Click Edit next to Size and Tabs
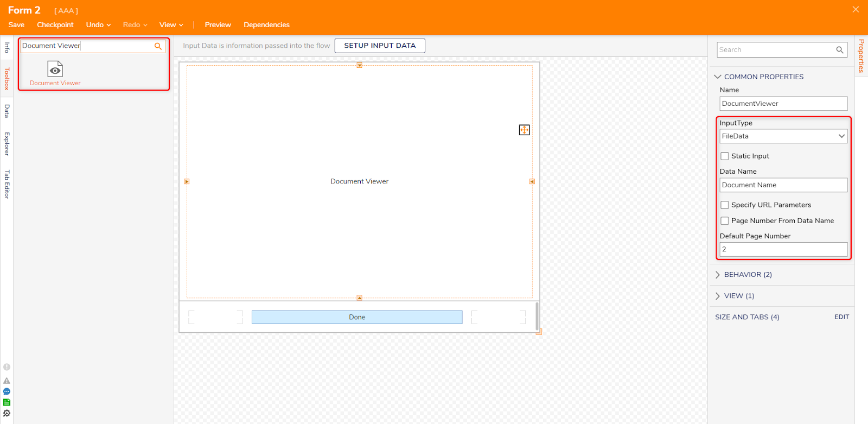 [841, 317]
